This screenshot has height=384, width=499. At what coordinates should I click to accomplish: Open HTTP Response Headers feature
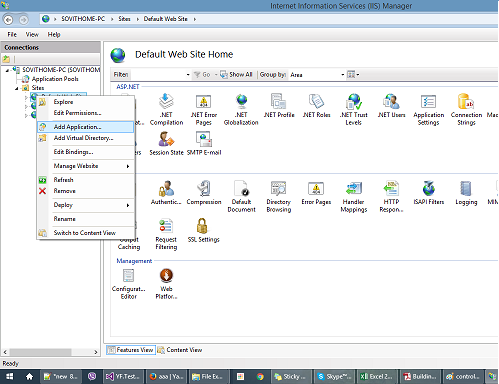(391, 197)
